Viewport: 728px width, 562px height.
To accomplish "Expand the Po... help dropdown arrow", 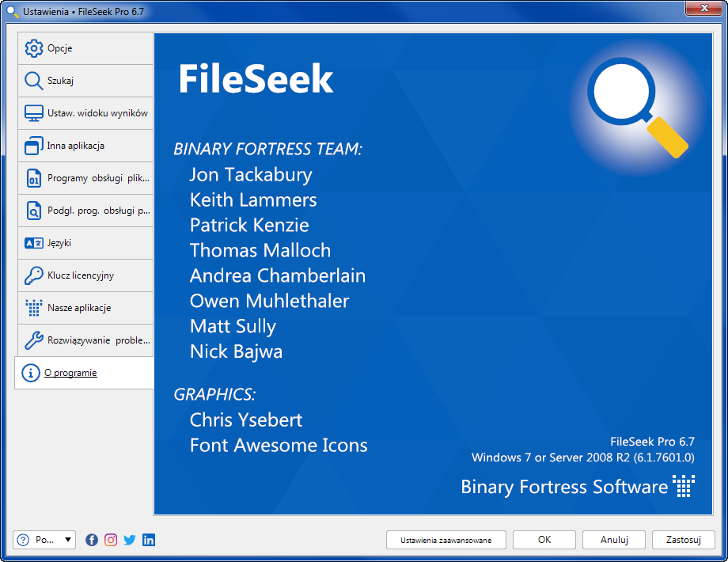I will pos(68,540).
